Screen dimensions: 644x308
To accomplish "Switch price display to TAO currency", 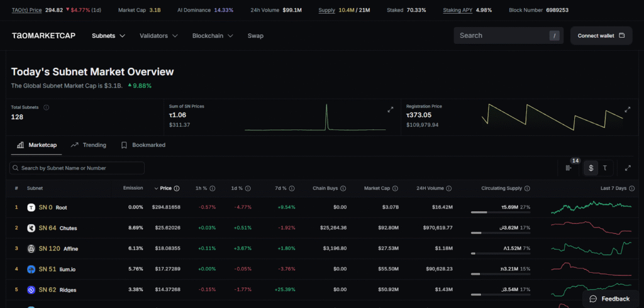I will click(x=605, y=168).
